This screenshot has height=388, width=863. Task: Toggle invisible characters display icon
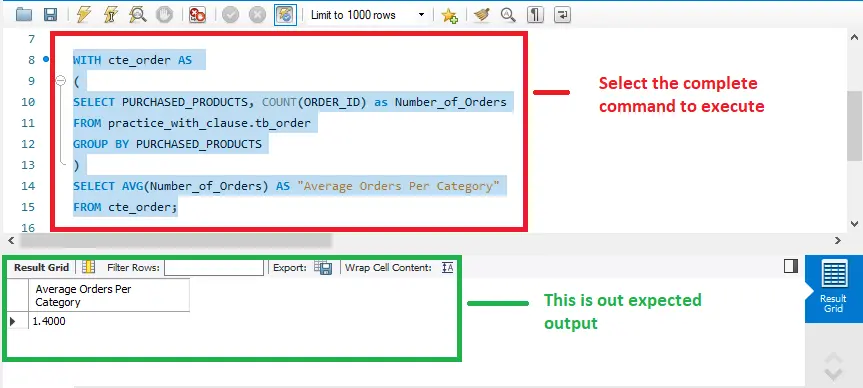(x=534, y=14)
